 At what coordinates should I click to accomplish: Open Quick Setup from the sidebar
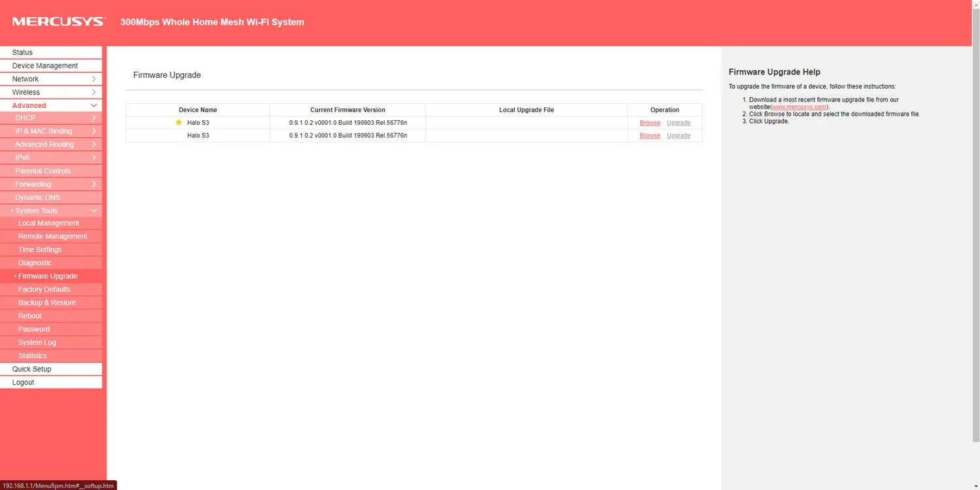(x=51, y=369)
